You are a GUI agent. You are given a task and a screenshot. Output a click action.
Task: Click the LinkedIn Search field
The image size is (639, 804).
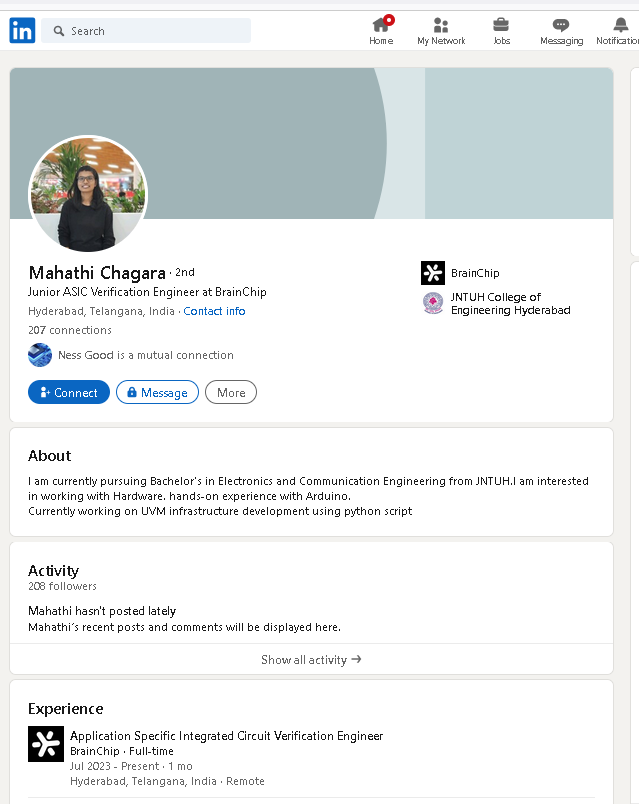coord(146,31)
